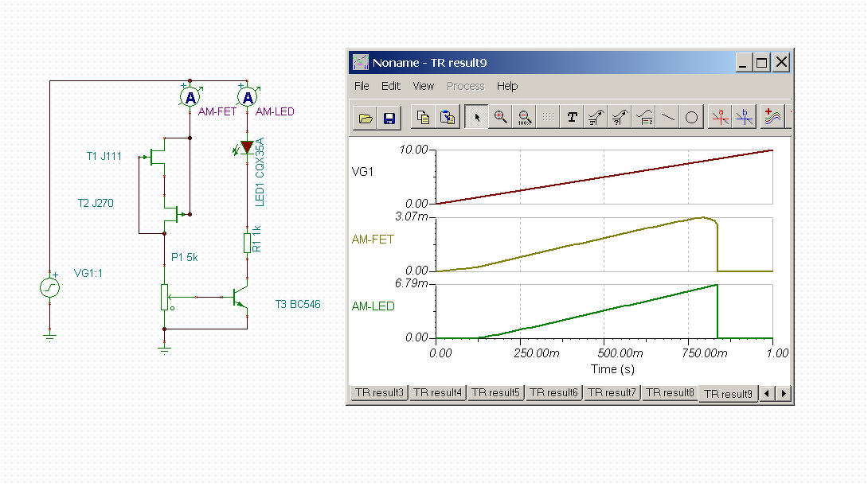Click the VG1 curve label in the chart
Screen dimensions: 868x487
pyautogui.click(x=362, y=172)
